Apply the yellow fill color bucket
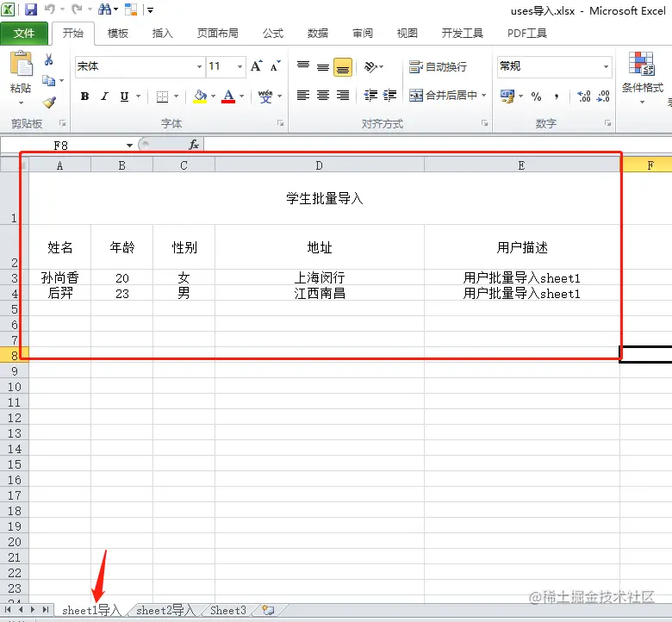 (200, 96)
